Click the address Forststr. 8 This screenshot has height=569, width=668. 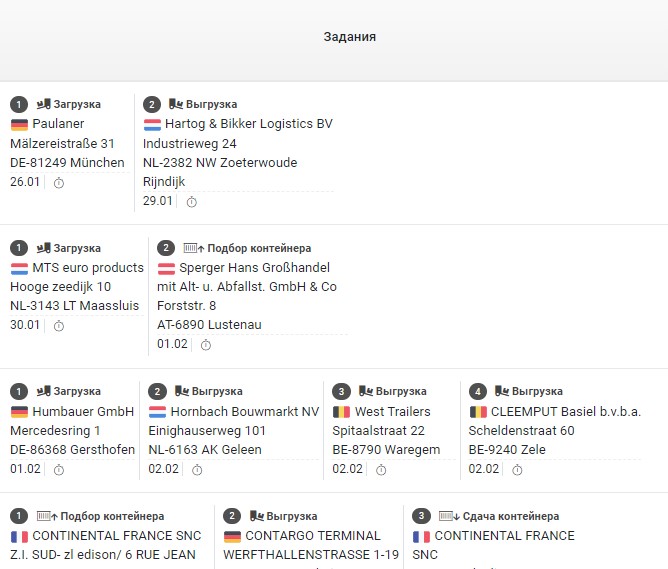pyautogui.click(x=187, y=306)
